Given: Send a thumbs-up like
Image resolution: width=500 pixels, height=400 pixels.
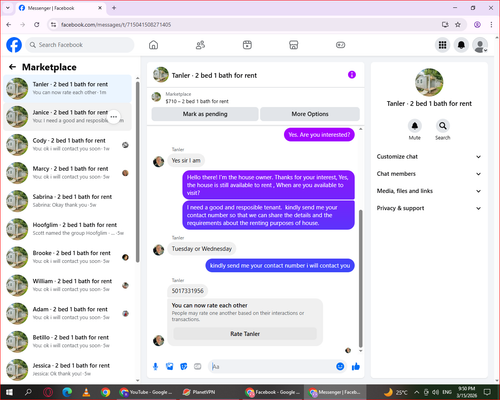Looking at the screenshot, I should click(356, 367).
